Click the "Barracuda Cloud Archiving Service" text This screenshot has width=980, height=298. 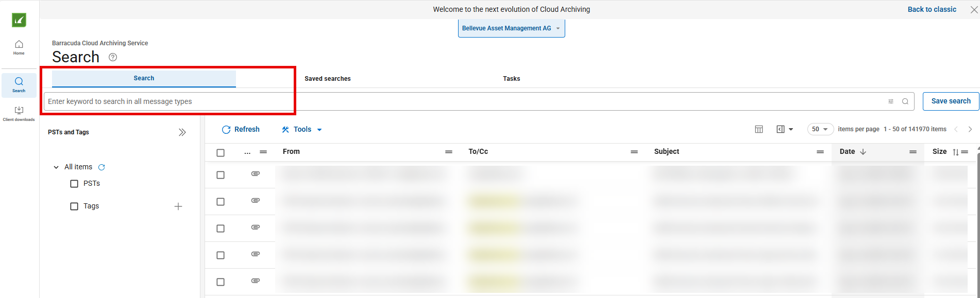tap(100, 43)
